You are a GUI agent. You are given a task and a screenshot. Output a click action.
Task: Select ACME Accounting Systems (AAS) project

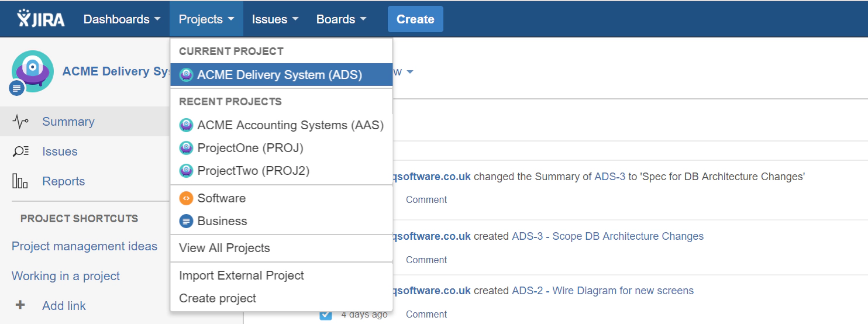tap(290, 125)
